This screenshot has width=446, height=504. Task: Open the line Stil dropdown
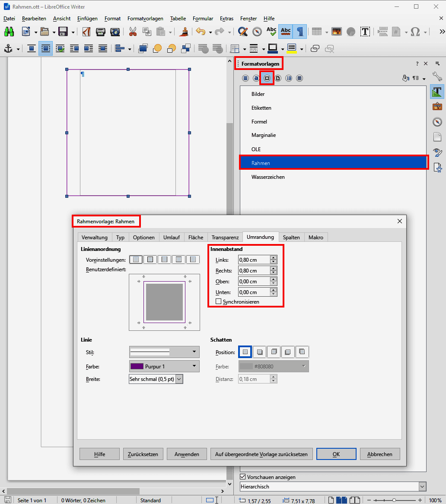[164, 352]
